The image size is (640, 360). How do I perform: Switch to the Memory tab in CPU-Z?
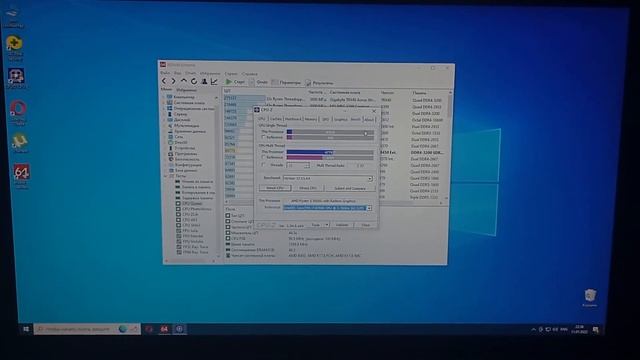point(311,119)
